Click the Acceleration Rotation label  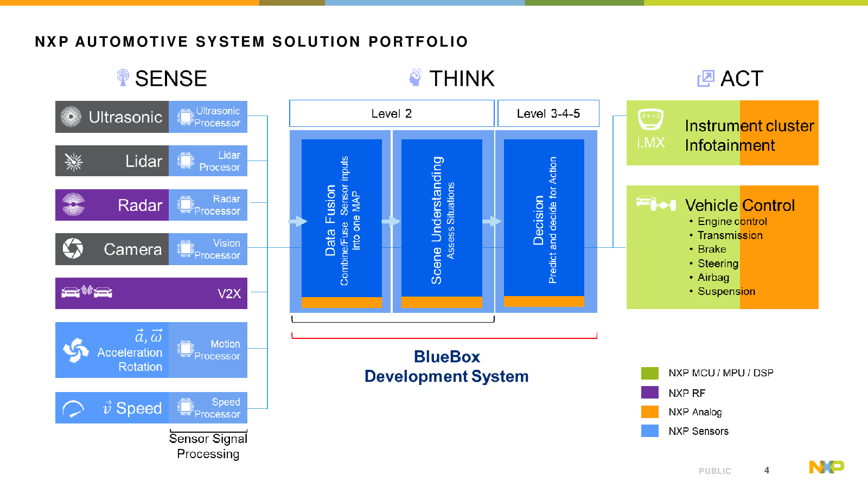tap(130, 359)
